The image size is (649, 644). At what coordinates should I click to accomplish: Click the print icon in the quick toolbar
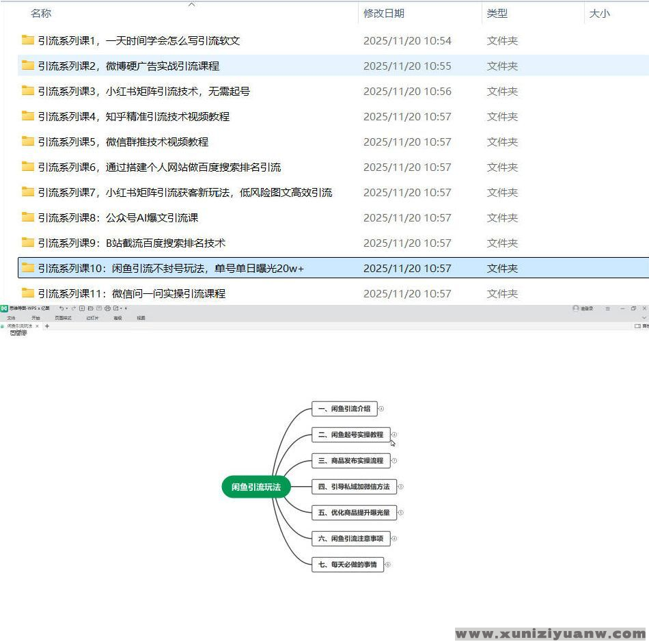coord(107,309)
